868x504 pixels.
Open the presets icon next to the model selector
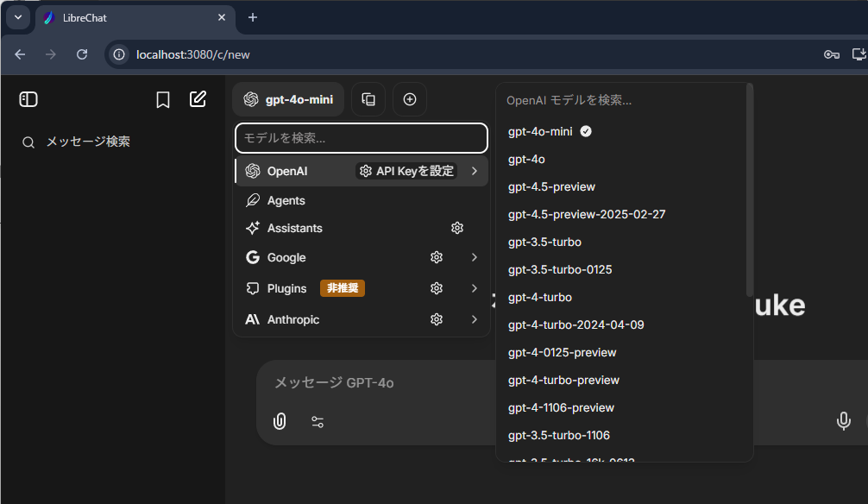[368, 99]
